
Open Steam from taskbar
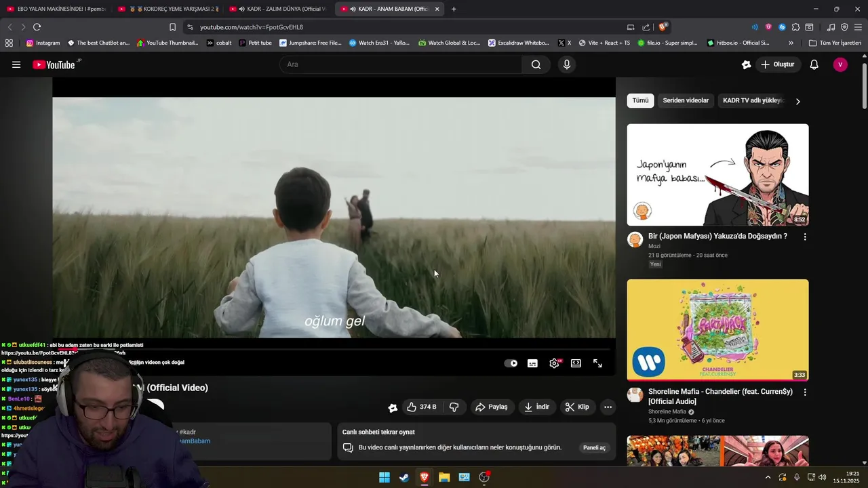click(404, 477)
